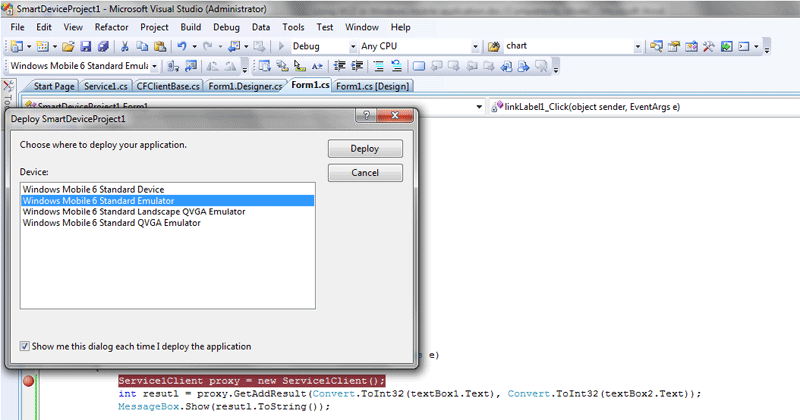Click the Toolbox side pin icon

click(x=9, y=86)
